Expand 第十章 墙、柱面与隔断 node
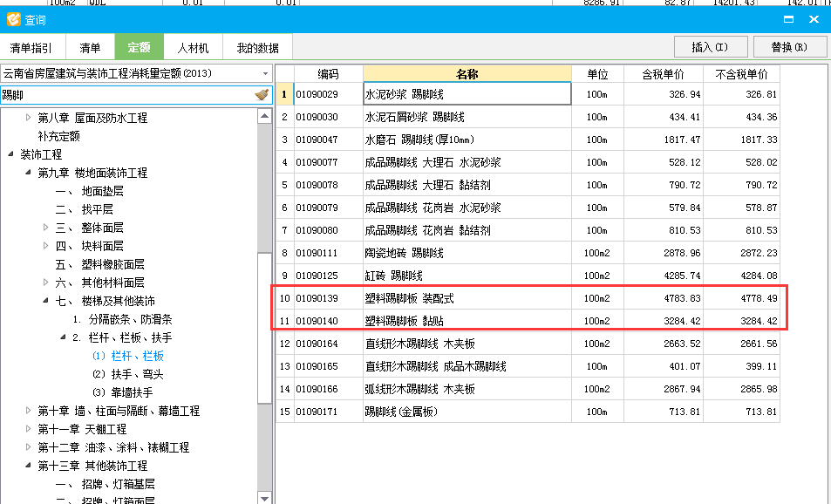This screenshot has width=831, height=504. coord(28,410)
